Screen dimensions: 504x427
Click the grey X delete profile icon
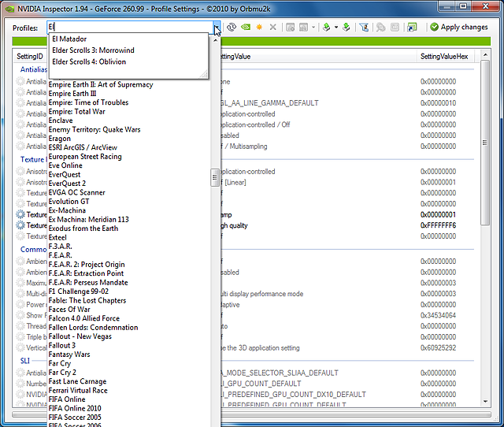click(x=273, y=28)
